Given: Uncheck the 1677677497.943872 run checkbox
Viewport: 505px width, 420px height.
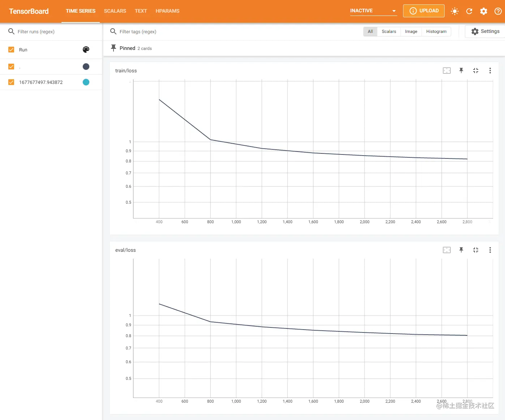Looking at the screenshot, I should click(11, 82).
